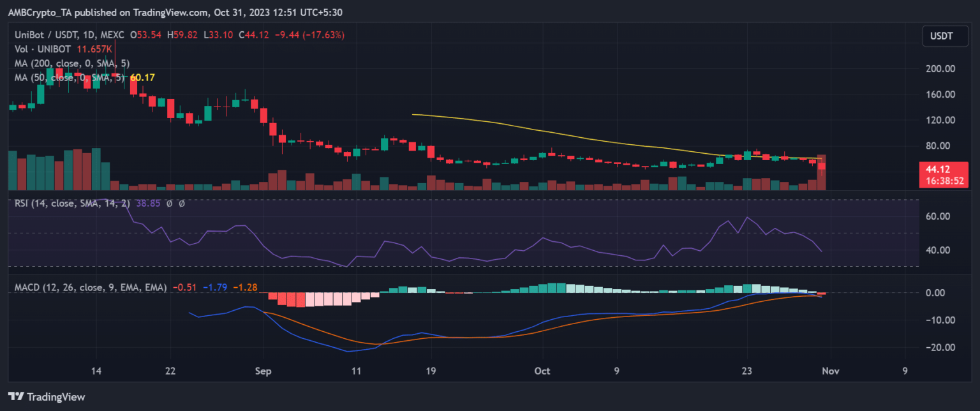Click the red -0.51 MACD histogram value

(184, 288)
